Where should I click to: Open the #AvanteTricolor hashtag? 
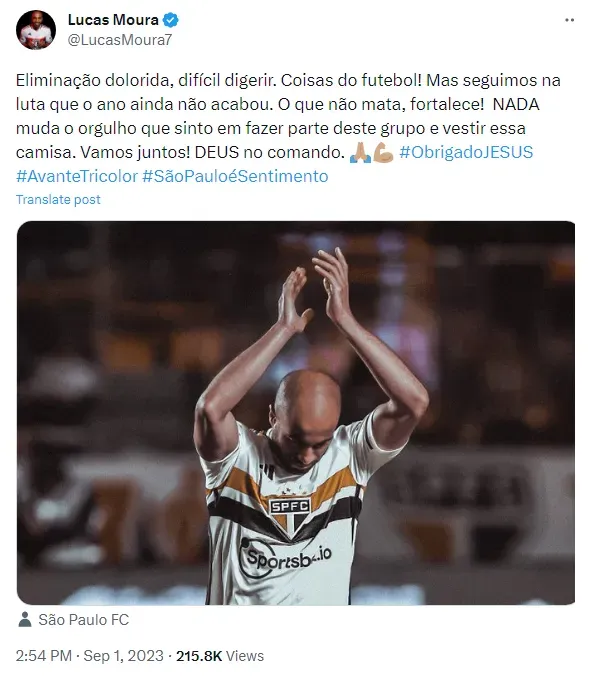[77, 176]
